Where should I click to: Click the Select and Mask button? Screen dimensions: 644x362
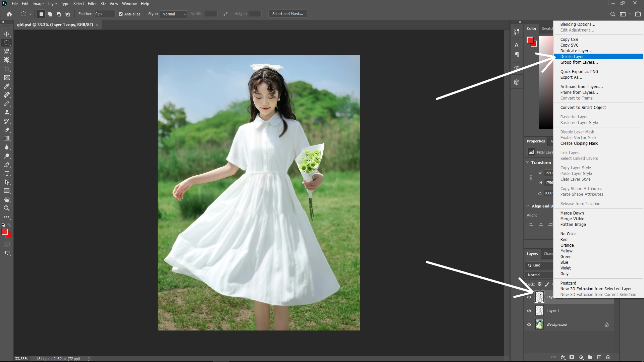tap(287, 14)
